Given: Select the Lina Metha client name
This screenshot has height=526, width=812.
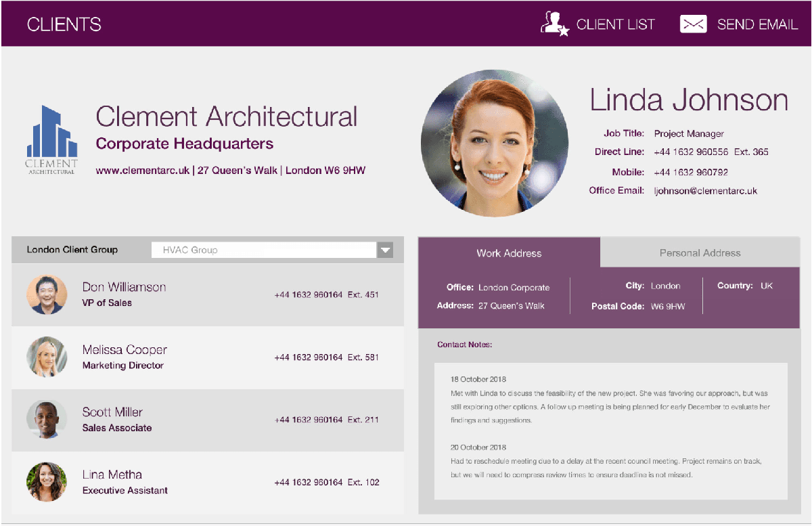Looking at the screenshot, I should [x=112, y=474].
